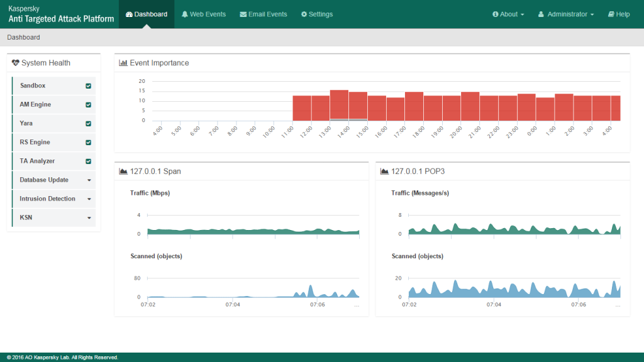The height and width of the screenshot is (362, 644).
Task: Click the Settings gear icon
Action: [x=304, y=14]
